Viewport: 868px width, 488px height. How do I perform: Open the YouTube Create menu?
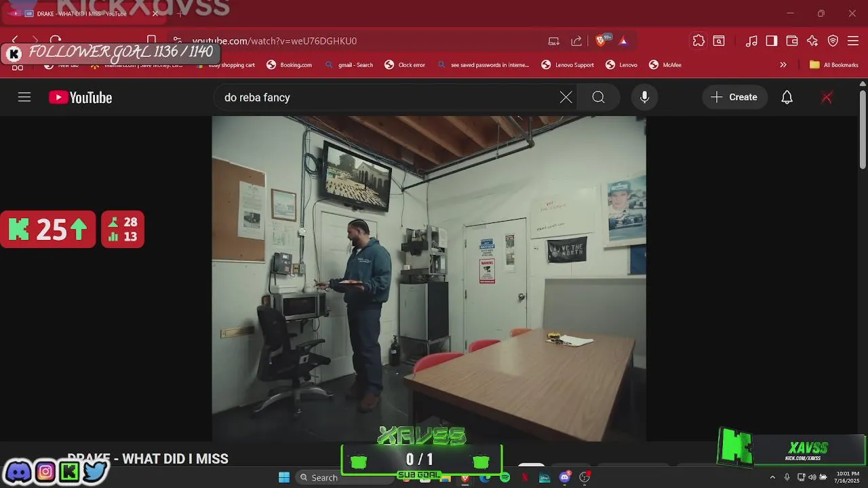pyautogui.click(x=734, y=98)
